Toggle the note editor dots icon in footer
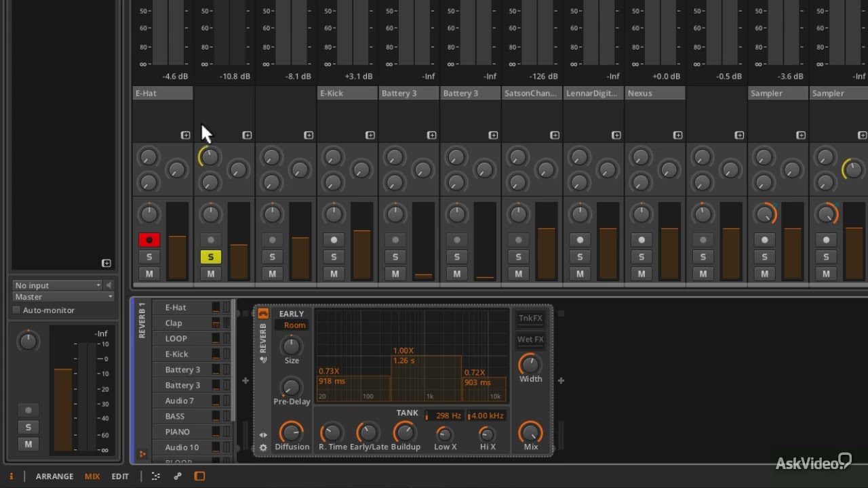This screenshot has width=868, height=488. (x=156, y=476)
